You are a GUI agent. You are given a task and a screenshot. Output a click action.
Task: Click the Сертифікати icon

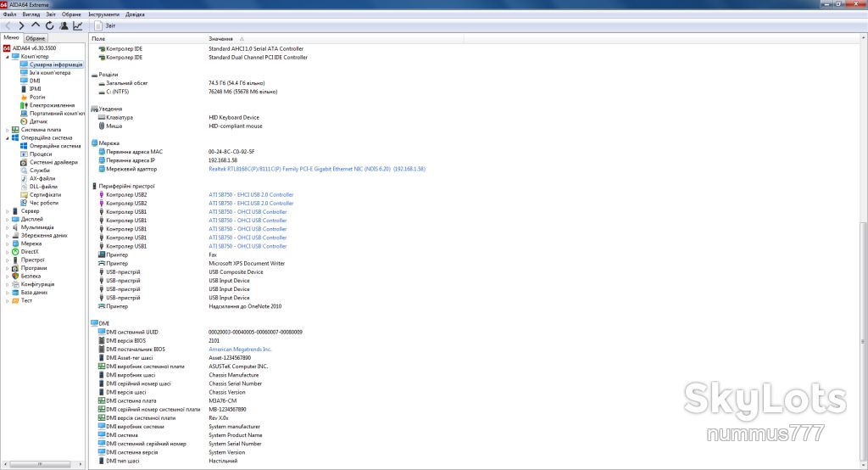pos(24,194)
